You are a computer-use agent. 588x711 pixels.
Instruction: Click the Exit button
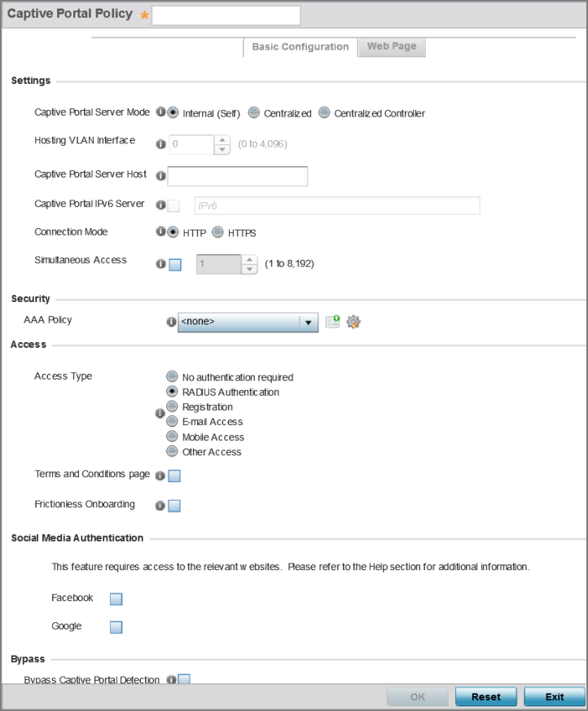coord(555,697)
